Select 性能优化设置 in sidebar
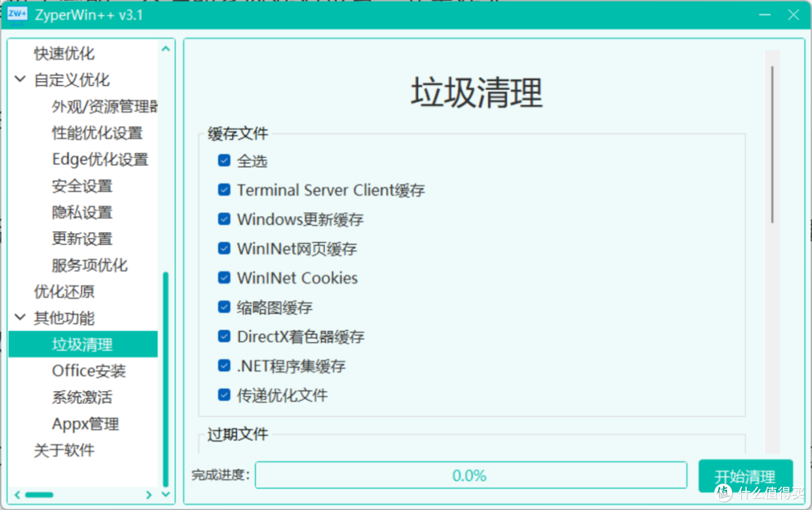812x510 pixels. 97,132
